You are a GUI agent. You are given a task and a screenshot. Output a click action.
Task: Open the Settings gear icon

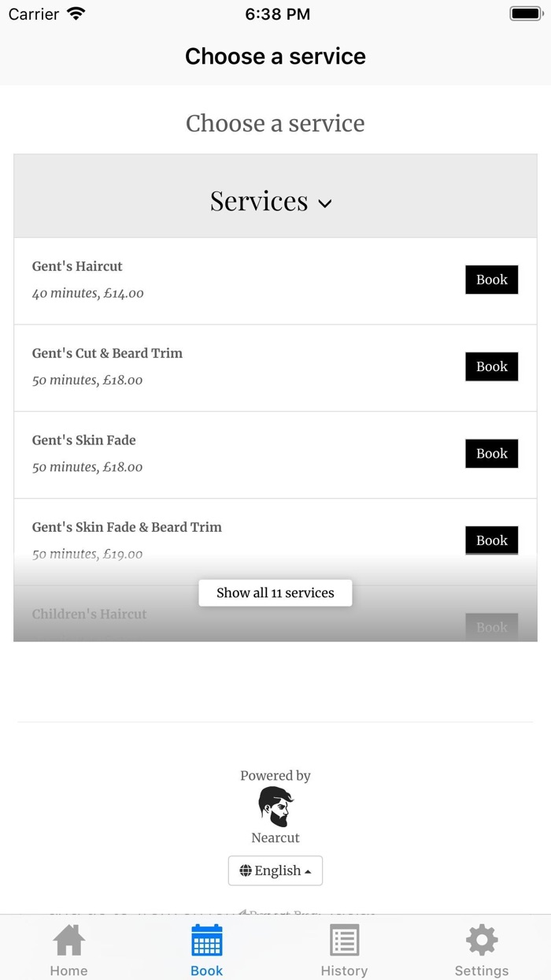point(482,941)
